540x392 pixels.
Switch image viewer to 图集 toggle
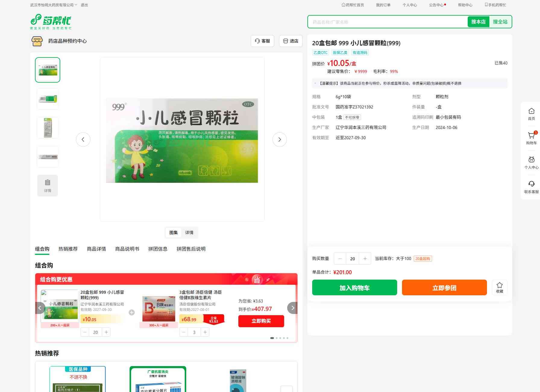[174, 233]
